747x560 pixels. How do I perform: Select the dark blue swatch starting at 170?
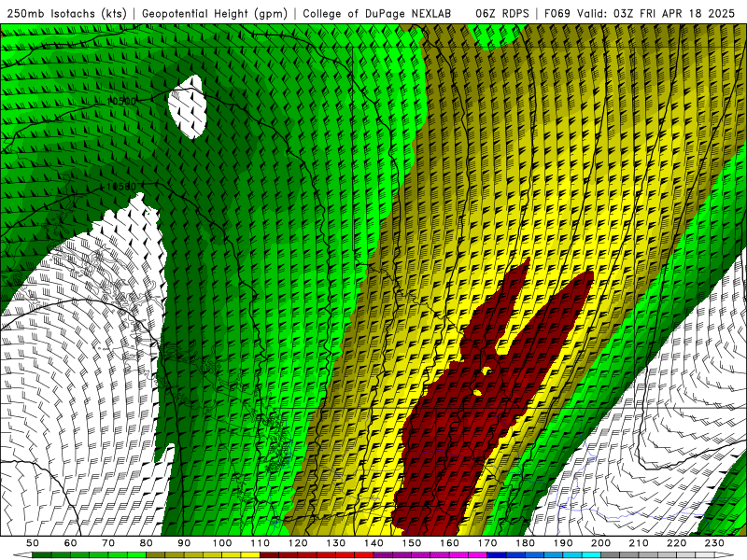pos(497,554)
